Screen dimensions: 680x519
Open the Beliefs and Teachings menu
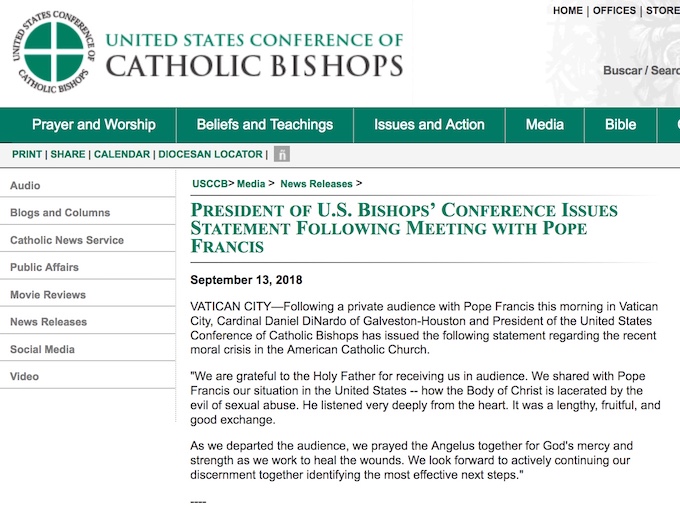pyautogui.click(x=264, y=125)
